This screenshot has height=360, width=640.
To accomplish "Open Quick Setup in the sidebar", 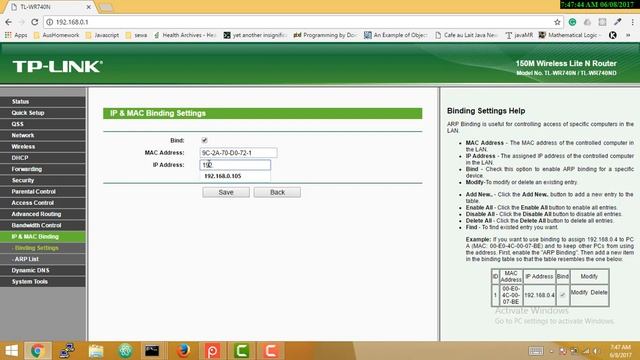I will (43, 113).
